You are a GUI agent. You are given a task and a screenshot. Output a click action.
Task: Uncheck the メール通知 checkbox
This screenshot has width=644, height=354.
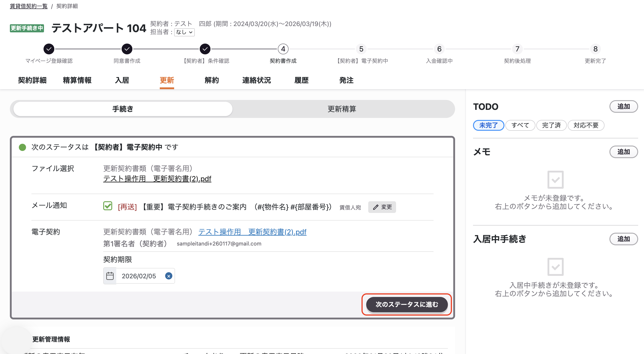[108, 206]
